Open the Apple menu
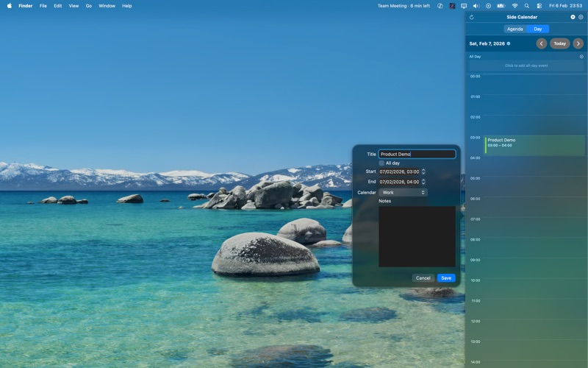 click(10, 6)
